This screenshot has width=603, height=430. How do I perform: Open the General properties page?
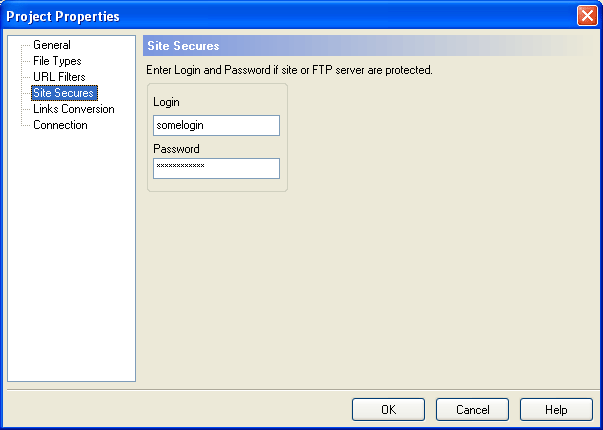pos(52,45)
